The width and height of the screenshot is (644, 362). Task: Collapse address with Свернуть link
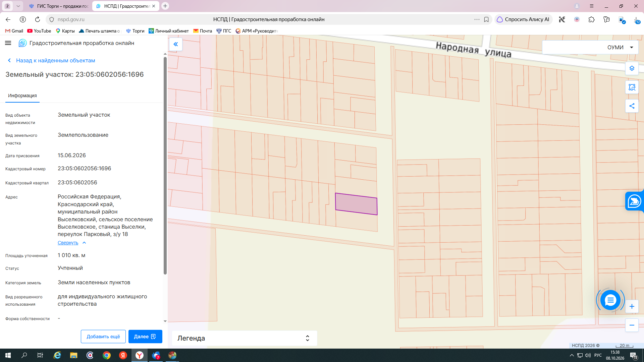(x=68, y=243)
